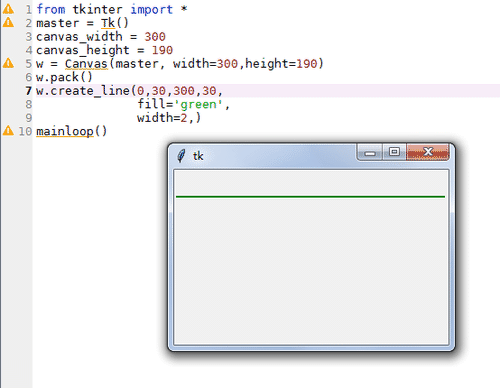The height and width of the screenshot is (388, 500).
Task: Click line number 6 in the gutter
Action: coord(29,77)
